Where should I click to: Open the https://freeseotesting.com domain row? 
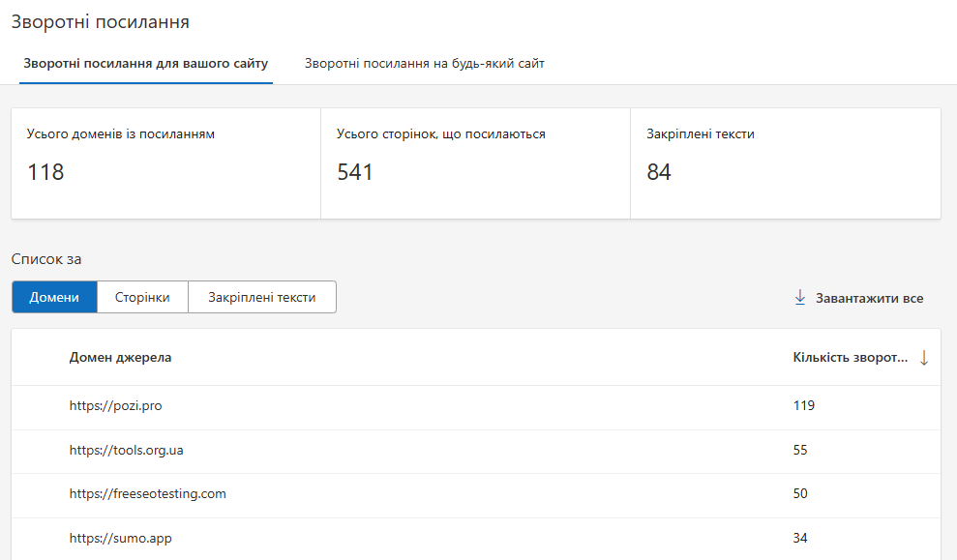point(147,494)
